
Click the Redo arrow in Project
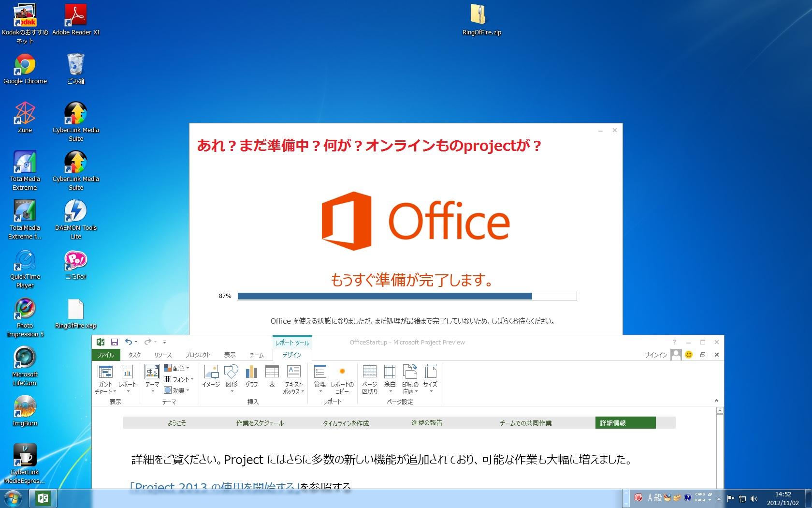coord(147,342)
